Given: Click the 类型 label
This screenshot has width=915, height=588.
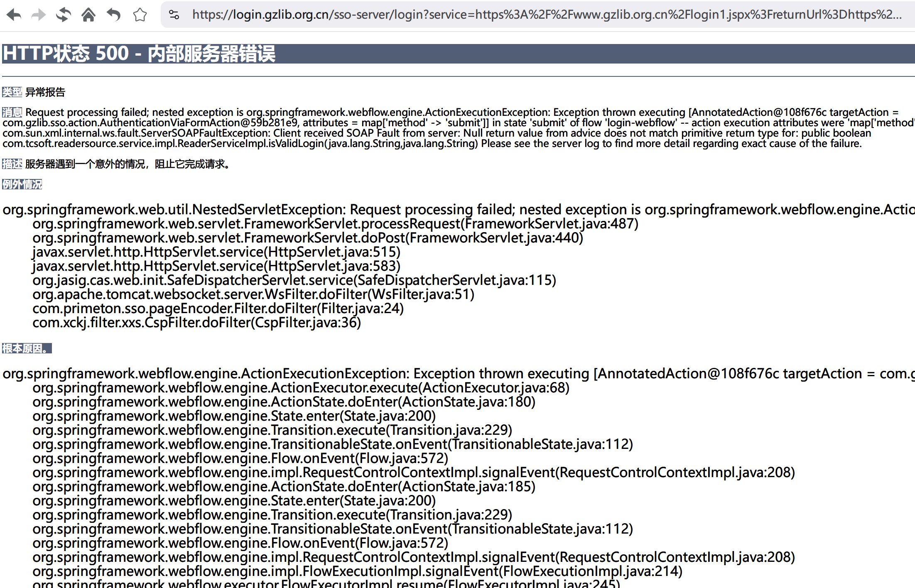Looking at the screenshot, I should (12, 92).
